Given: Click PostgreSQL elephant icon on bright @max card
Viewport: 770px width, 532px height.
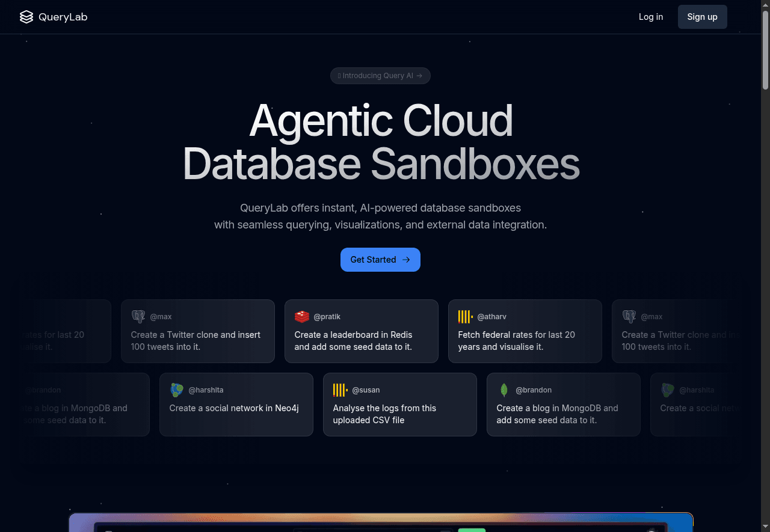Looking at the screenshot, I should pyautogui.click(x=138, y=317).
